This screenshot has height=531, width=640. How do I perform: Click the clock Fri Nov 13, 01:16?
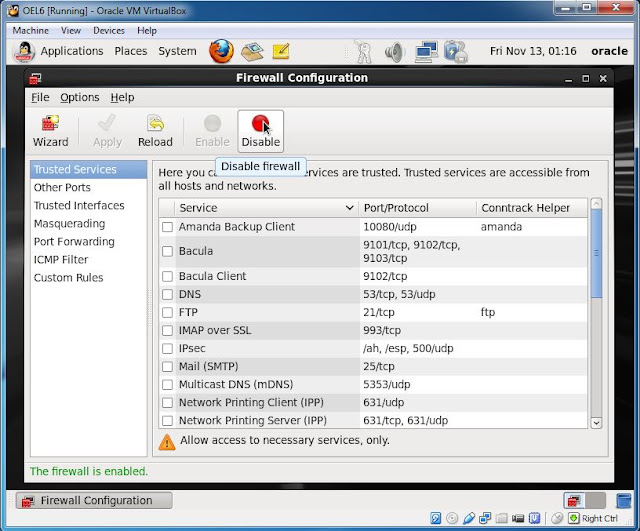tap(533, 51)
